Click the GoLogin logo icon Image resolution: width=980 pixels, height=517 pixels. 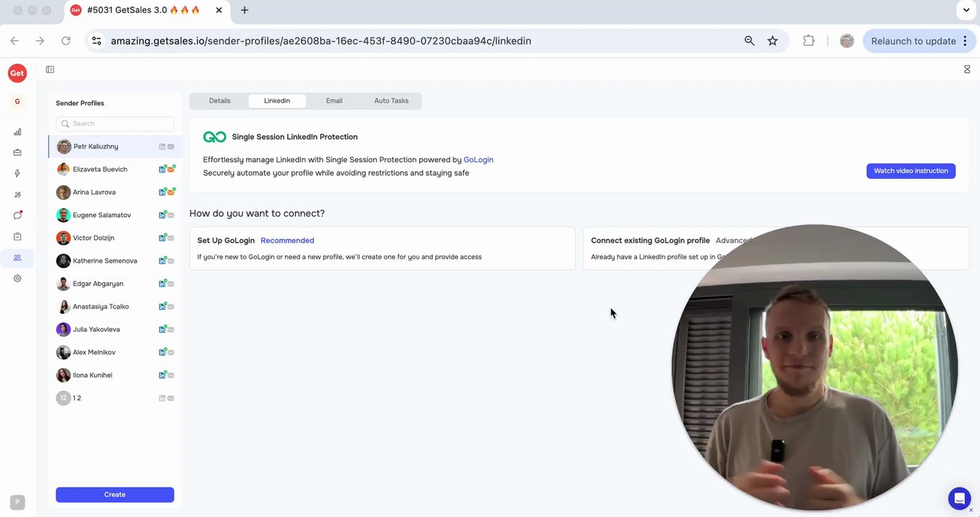[215, 137]
